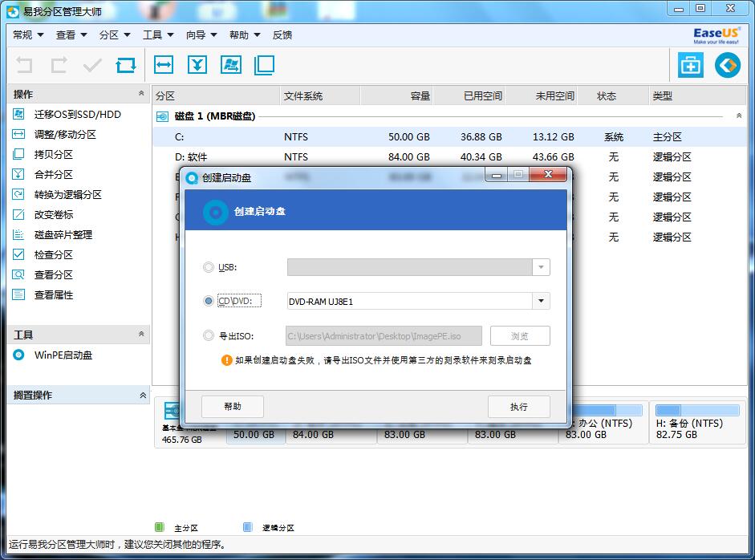Select the USB radio button

[x=209, y=267]
